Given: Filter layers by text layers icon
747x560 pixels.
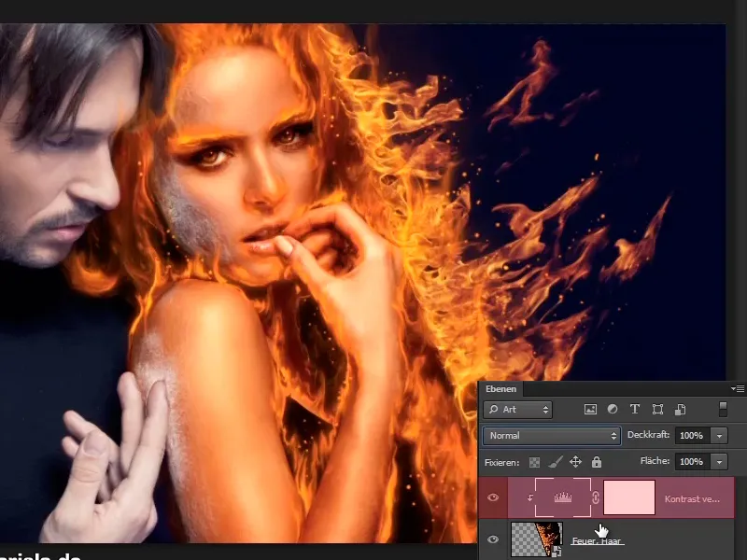Looking at the screenshot, I should click(635, 410).
